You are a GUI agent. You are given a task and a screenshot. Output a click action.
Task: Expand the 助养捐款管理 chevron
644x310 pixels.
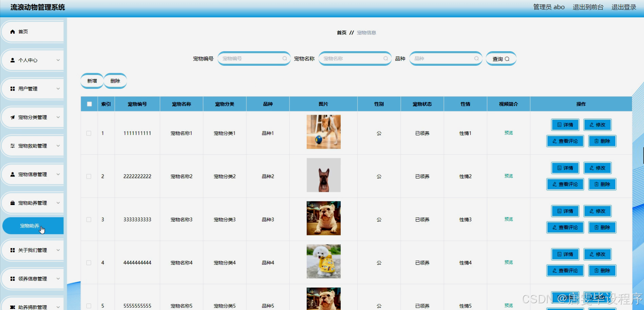pyautogui.click(x=58, y=307)
